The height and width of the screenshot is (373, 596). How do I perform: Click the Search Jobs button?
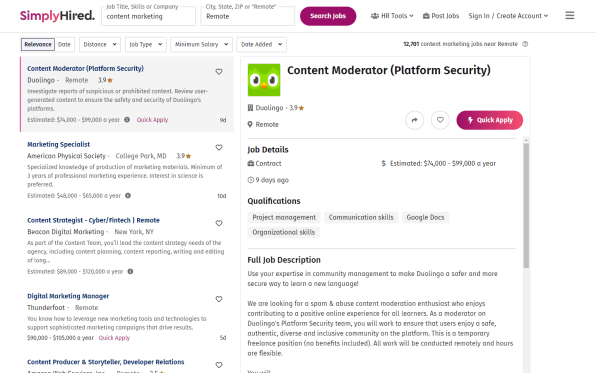pos(328,16)
